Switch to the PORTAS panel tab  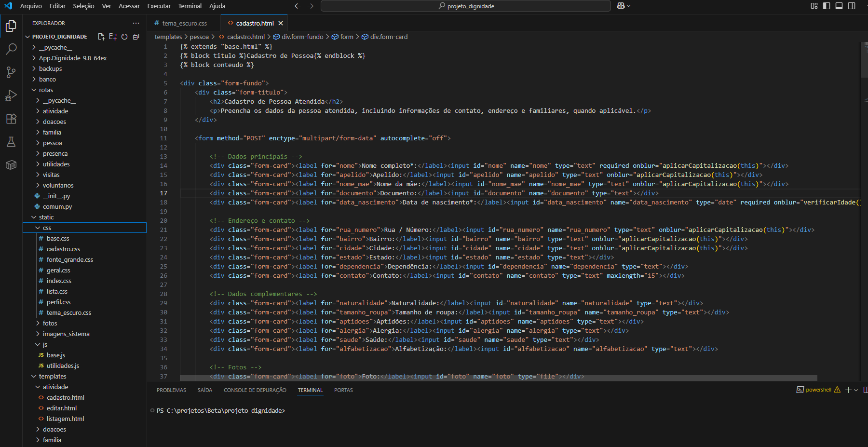click(343, 390)
